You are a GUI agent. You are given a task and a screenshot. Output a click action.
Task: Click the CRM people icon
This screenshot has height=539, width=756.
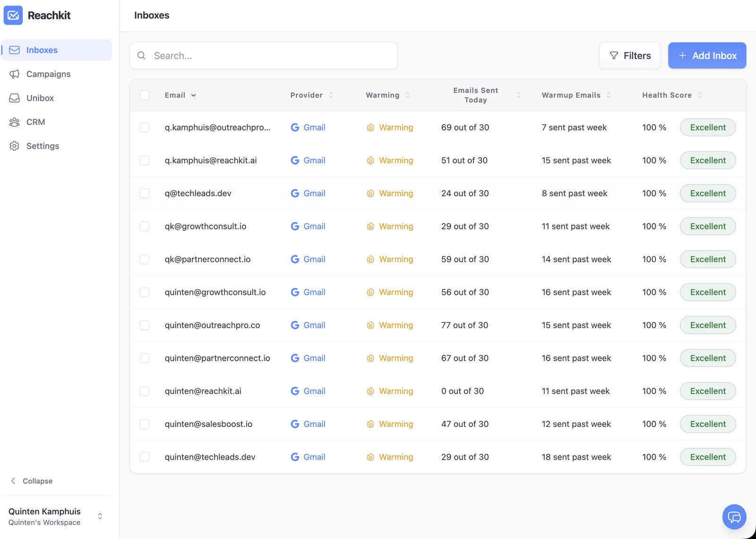click(15, 122)
